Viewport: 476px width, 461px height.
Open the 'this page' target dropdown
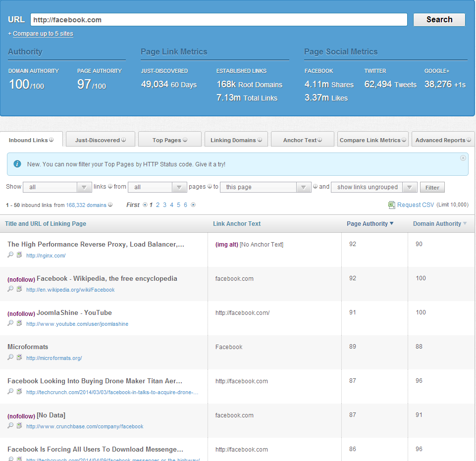[x=265, y=187]
